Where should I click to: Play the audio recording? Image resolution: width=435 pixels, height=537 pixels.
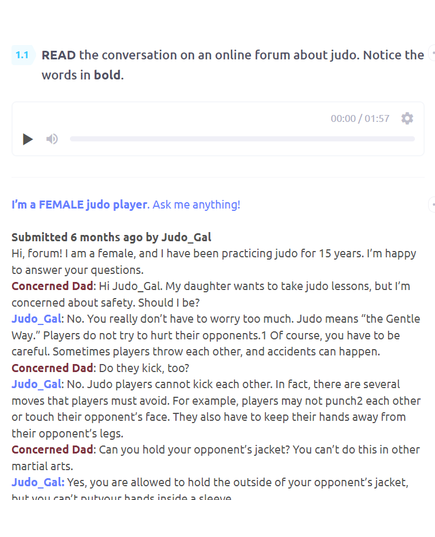click(27, 139)
